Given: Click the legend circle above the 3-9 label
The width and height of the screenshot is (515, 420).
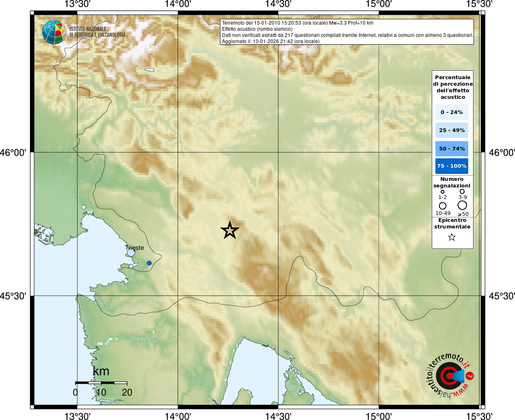Looking at the screenshot, I should [x=462, y=192].
